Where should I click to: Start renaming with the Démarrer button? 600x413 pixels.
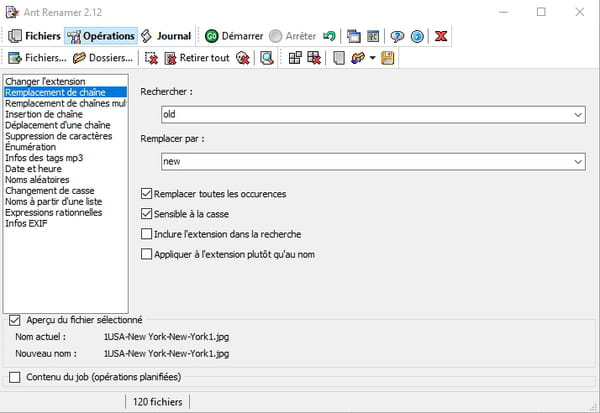(234, 36)
